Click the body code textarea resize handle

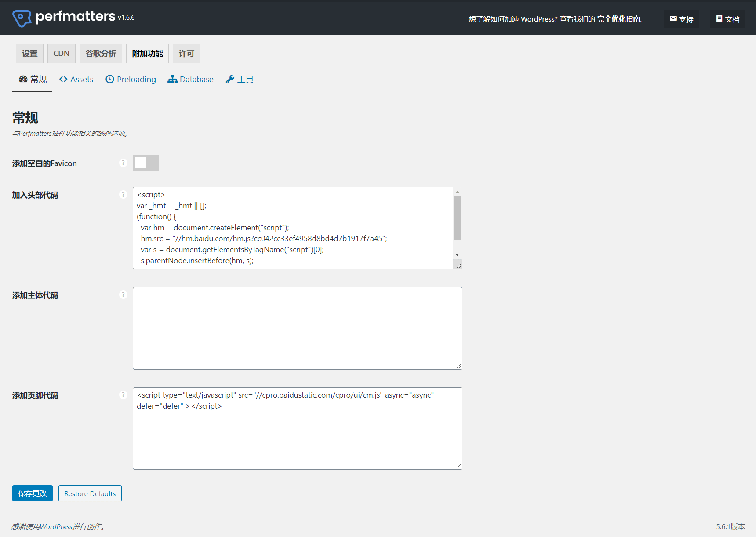[x=458, y=366]
